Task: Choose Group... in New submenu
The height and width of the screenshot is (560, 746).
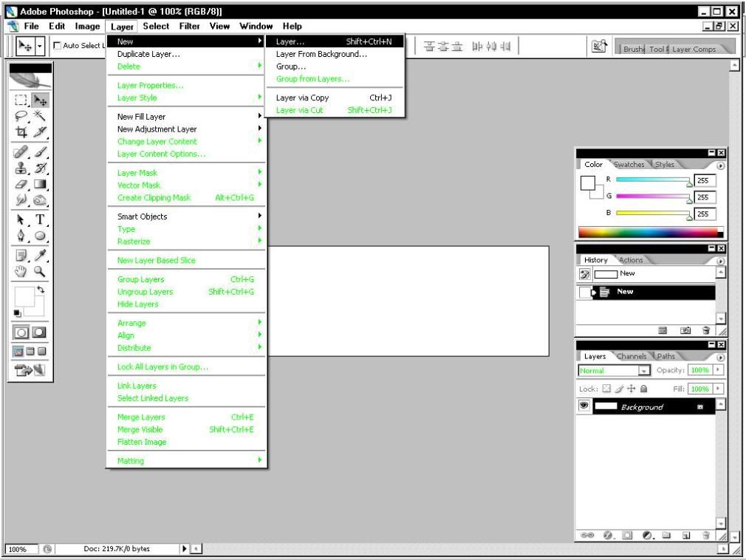Action: pos(334,66)
